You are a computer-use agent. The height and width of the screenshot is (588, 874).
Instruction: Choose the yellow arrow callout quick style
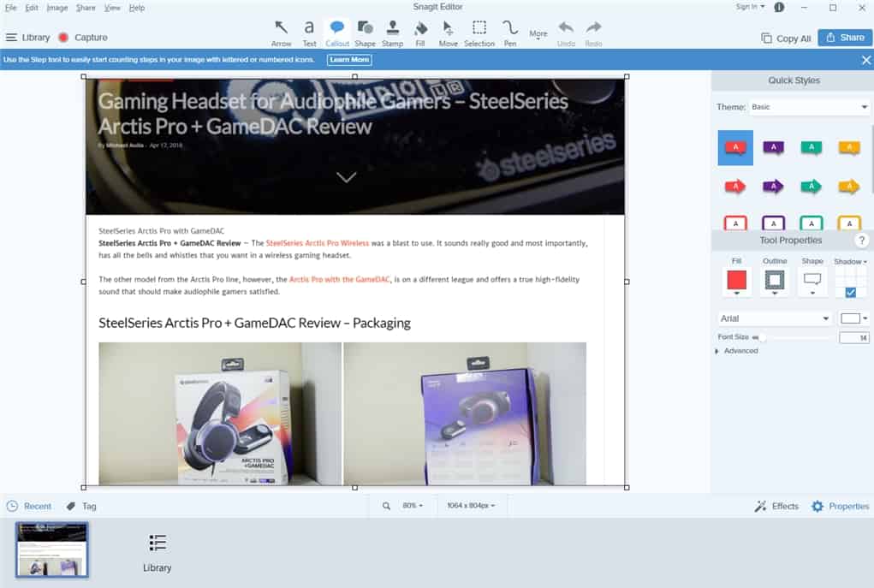click(x=849, y=186)
